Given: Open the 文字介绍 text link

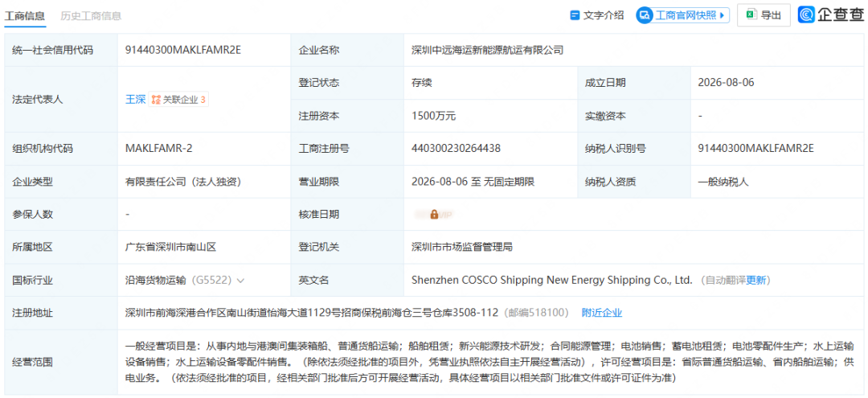Looking at the screenshot, I should pyautogui.click(x=604, y=15).
